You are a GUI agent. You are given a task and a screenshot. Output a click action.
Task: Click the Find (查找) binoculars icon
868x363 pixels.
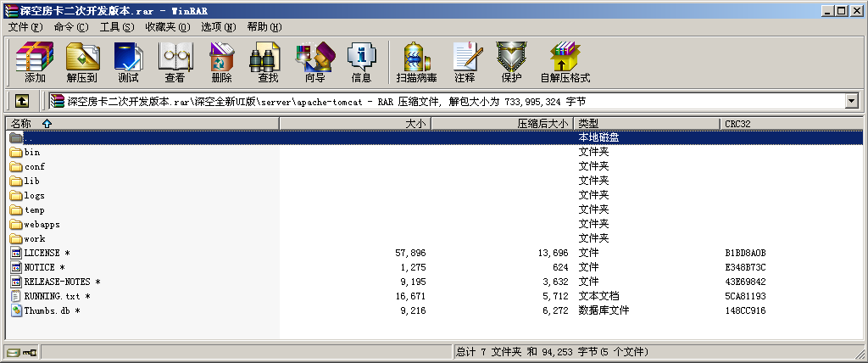268,62
